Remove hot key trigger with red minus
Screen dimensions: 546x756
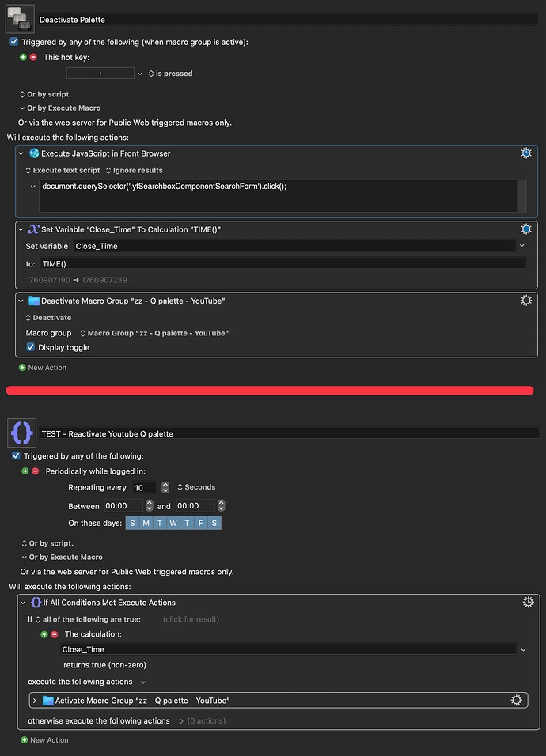pyautogui.click(x=33, y=58)
